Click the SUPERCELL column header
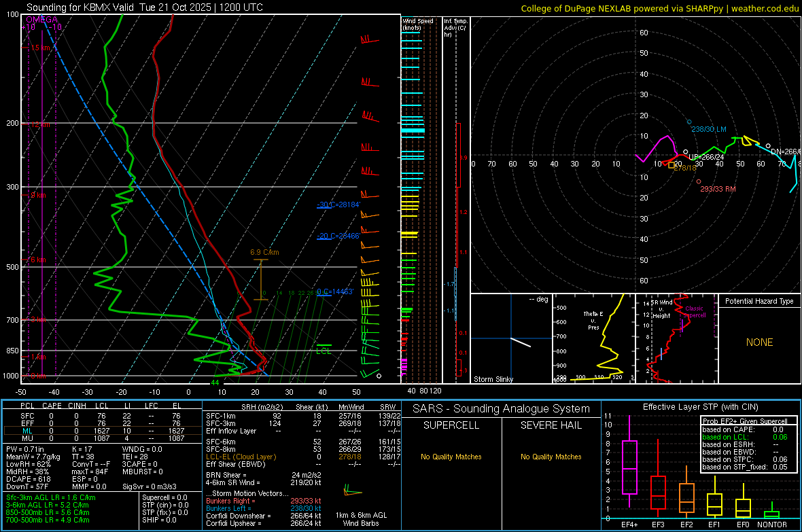The width and height of the screenshot is (802, 532). tap(451, 425)
